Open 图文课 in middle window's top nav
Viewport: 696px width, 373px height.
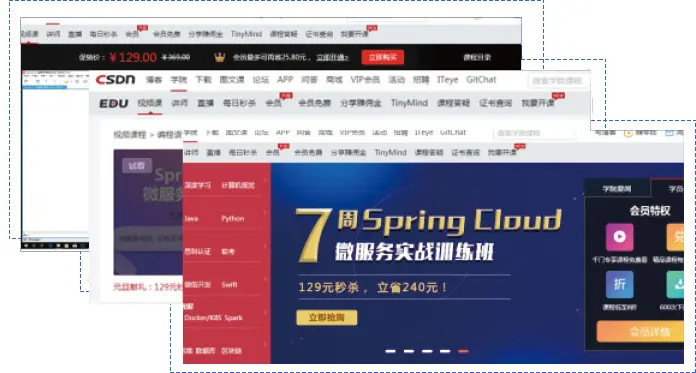point(232,80)
